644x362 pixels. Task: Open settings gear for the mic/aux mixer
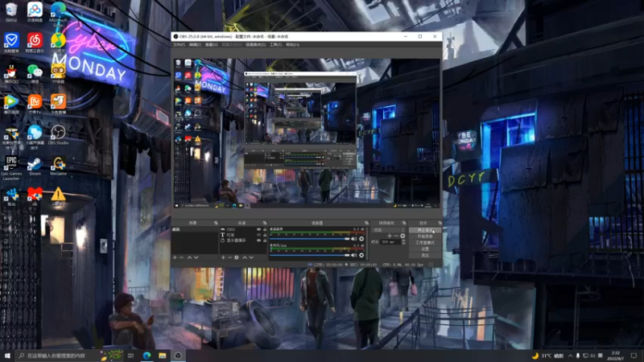click(x=361, y=255)
